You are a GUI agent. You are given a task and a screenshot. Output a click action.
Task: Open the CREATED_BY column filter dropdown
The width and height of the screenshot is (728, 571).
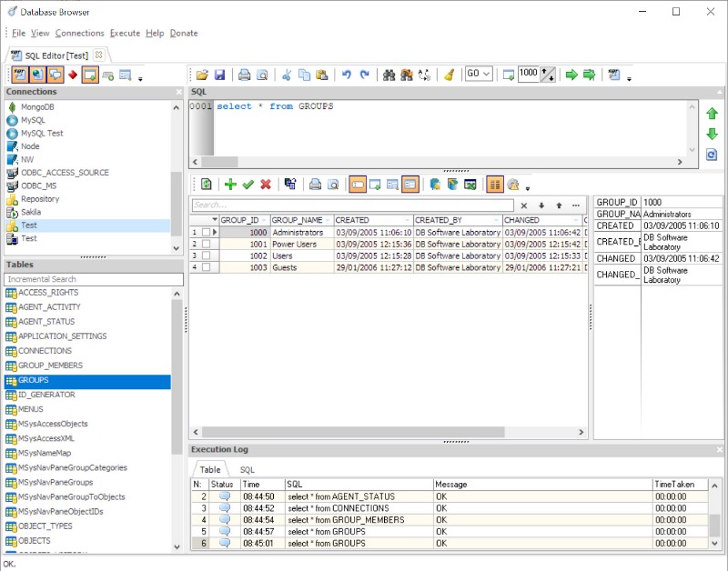(496, 220)
